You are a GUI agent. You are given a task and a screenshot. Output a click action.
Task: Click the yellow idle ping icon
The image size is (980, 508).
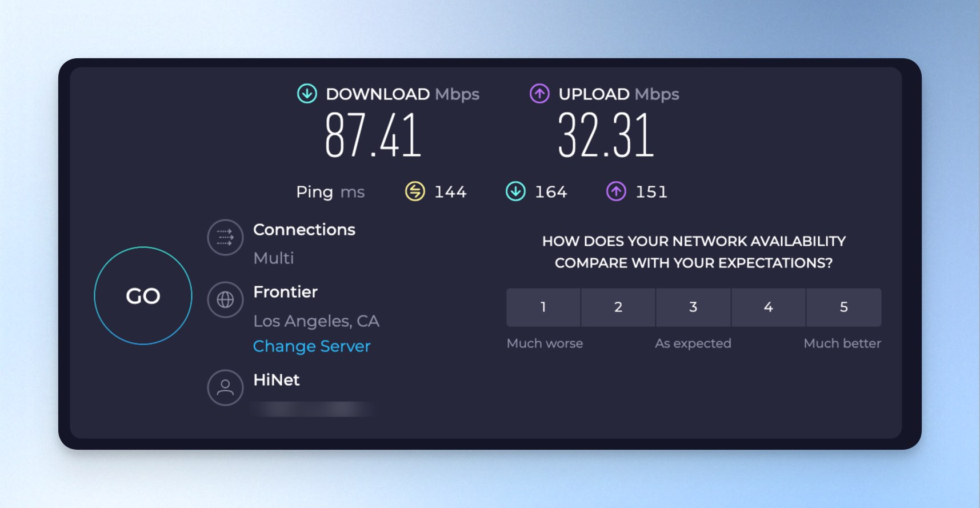click(415, 191)
